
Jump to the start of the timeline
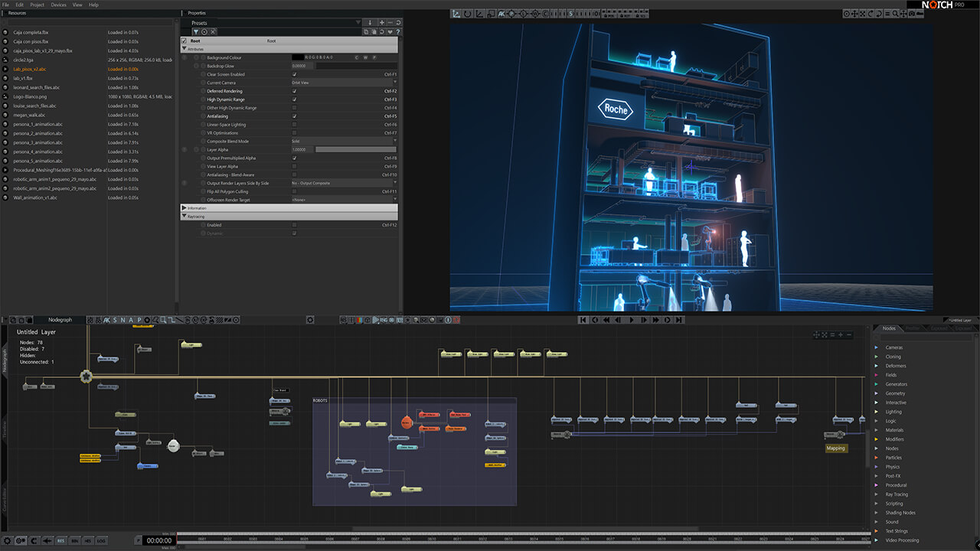click(x=583, y=320)
